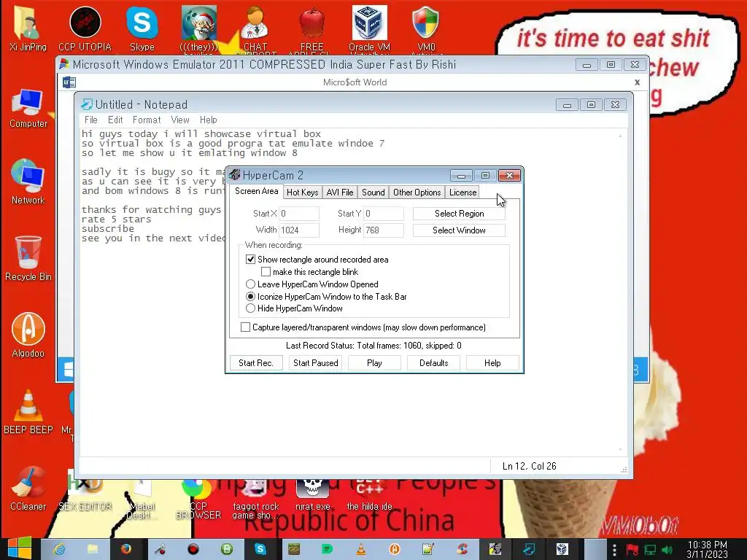The width and height of the screenshot is (747, 560).
Task: Open the Computer desktop icon
Action: pyautogui.click(x=28, y=109)
